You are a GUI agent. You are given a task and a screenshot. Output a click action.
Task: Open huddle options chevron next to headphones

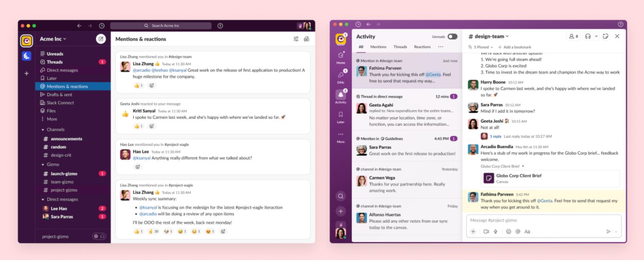pyautogui.click(x=596, y=36)
